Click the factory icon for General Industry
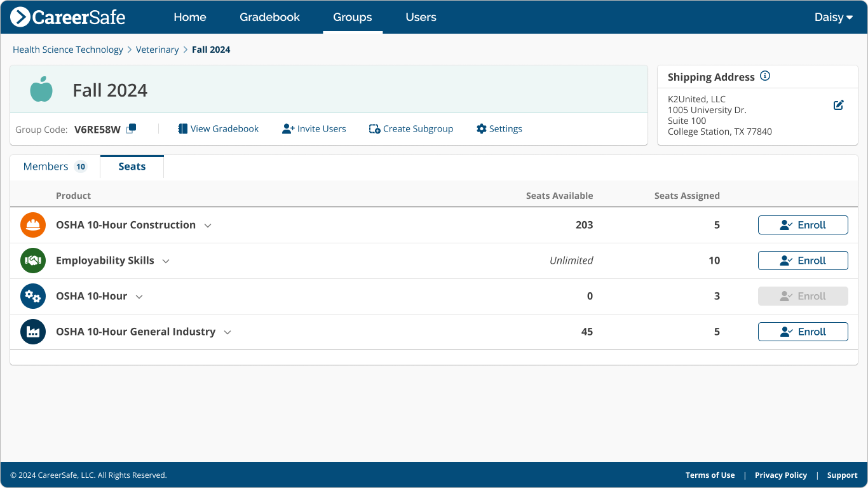Viewport: 868px width, 488px height. pos(33,332)
